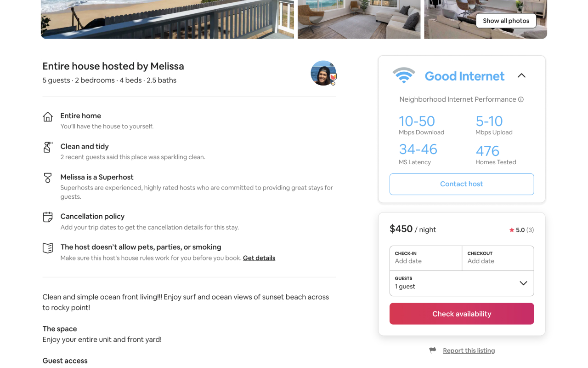This screenshot has height=368, width=588.
Task: Click the info icon next to Neighborhood Internet Performance
Action: tap(520, 99)
